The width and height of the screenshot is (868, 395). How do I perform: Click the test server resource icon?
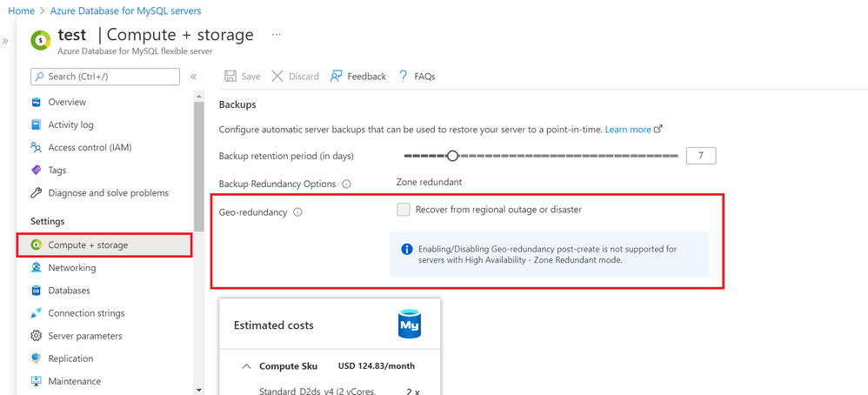point(41,40)
